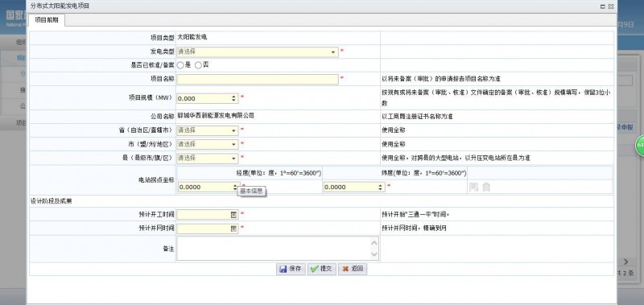Click the delete coordinate trash icon
Image resolution: width=644 pixels, height=305 pixels.
pyautogui.click(x=486, y=188)
